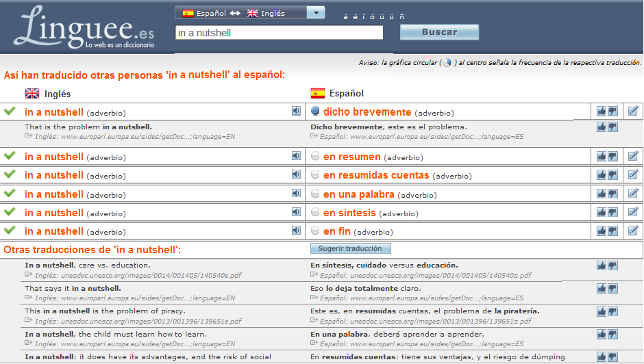Open the Español–Inglés language pair selector
644x364 pixels.
pos(249,13)
